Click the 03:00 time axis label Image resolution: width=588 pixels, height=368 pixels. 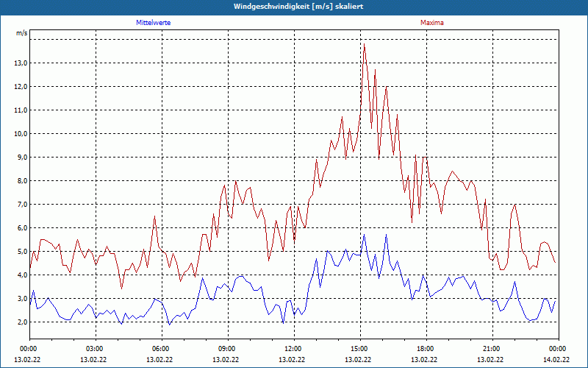click(x=96, y=349)
